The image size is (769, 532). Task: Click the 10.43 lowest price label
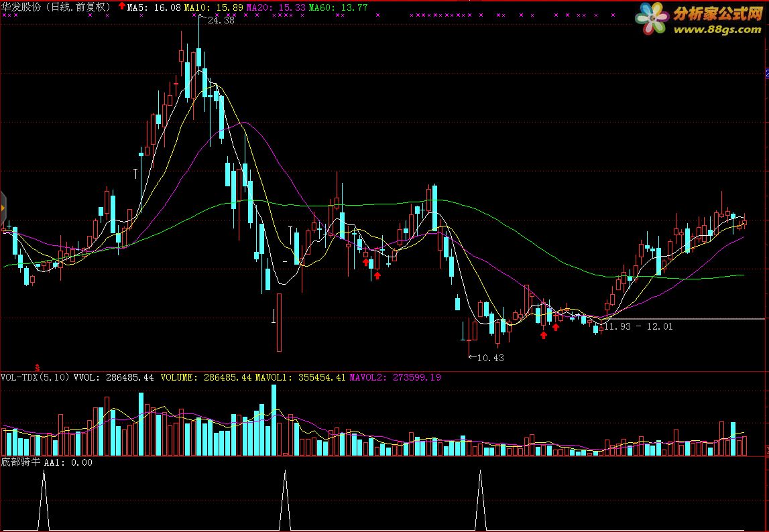pos(491,358)
